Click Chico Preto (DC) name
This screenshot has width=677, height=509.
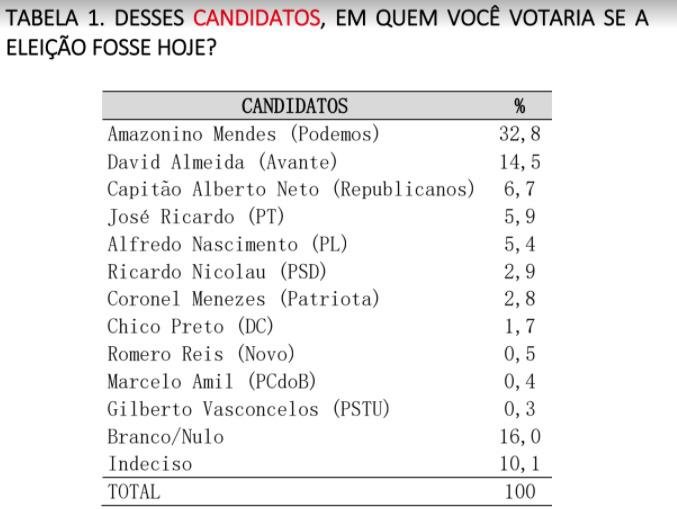(190, 326)
